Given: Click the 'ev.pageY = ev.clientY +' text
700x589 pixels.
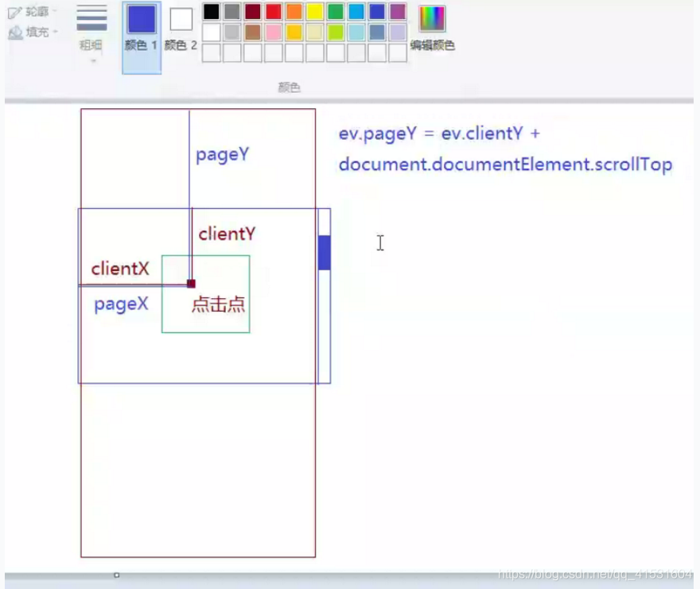Looking at the screenshot, I should [439, 134].
